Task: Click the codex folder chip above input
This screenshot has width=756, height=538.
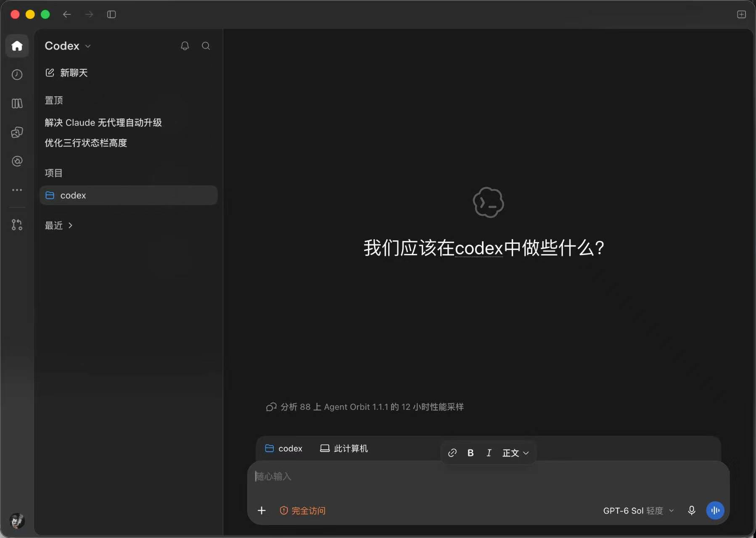Action: [284, 448]
